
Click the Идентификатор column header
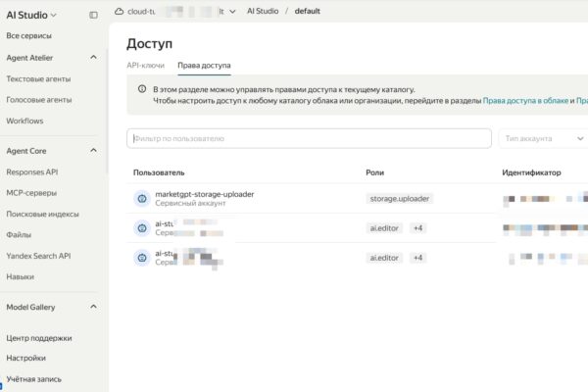(x=531, y=172)
